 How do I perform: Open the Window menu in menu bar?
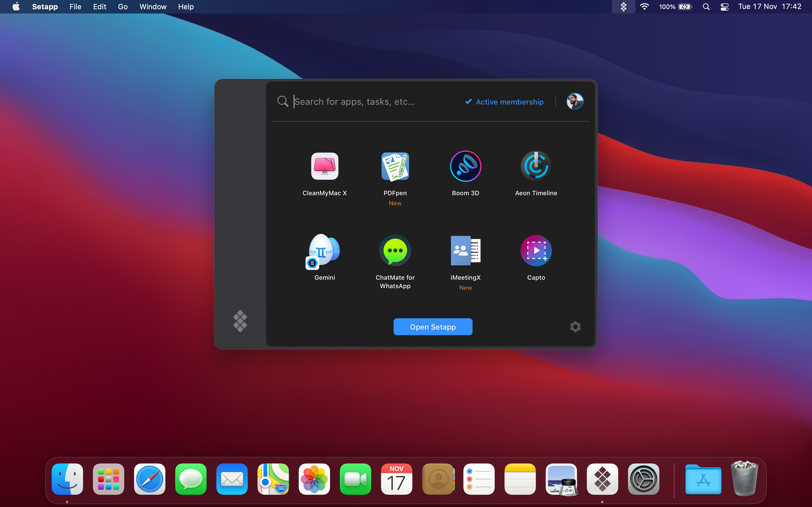tap(153, 7)
